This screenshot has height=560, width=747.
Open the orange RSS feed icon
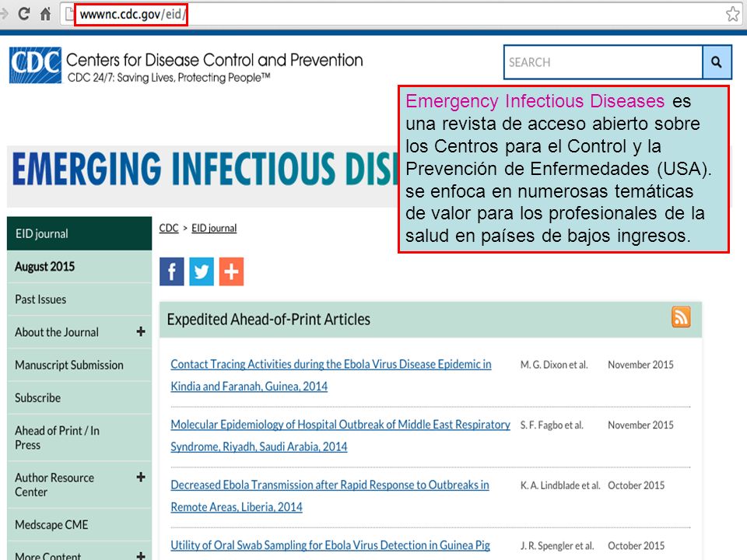[x=681, y=317]
